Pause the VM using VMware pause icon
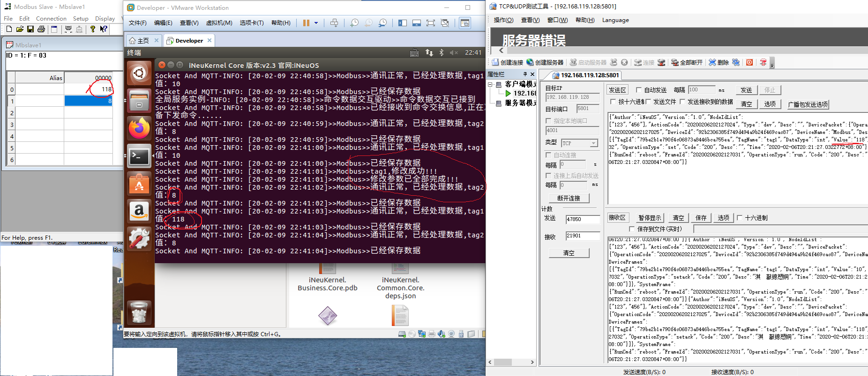 (x=306, y=22)
